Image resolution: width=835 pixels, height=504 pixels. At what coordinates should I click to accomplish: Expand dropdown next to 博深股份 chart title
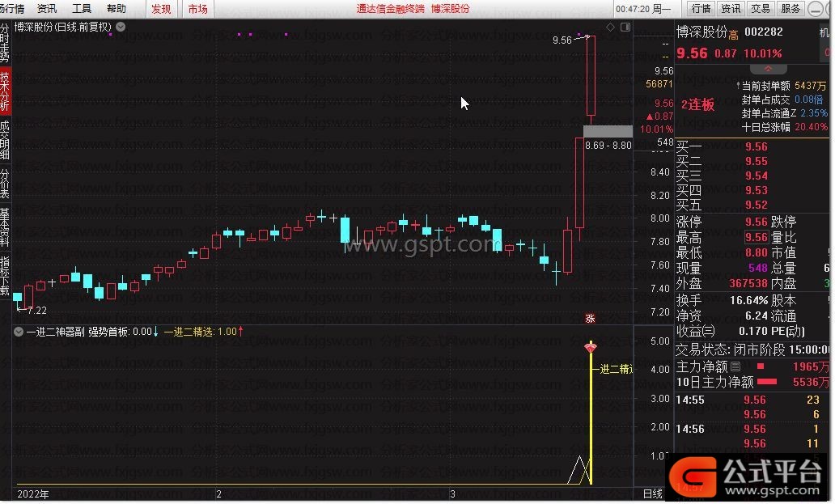[121, 27]
